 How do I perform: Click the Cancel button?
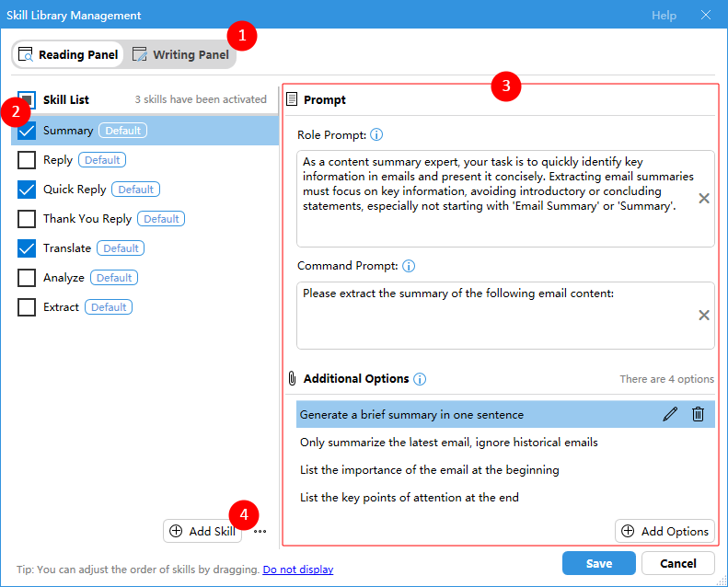(678, 563)
